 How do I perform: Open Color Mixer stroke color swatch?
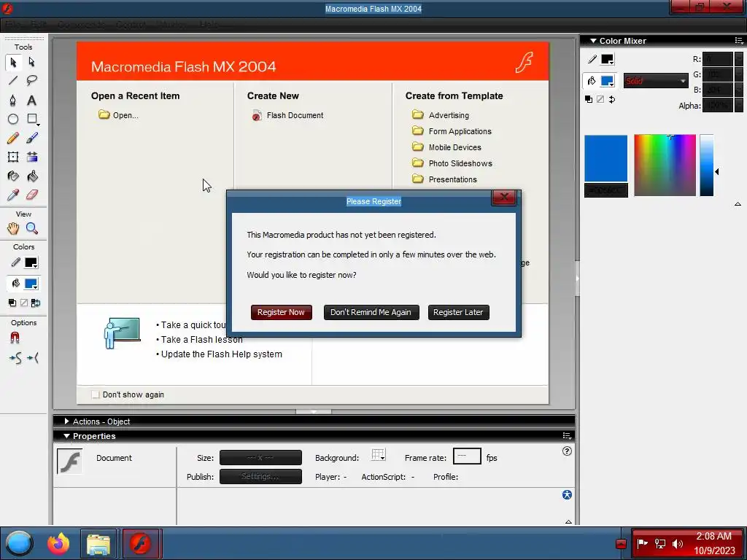coord(608,60)
